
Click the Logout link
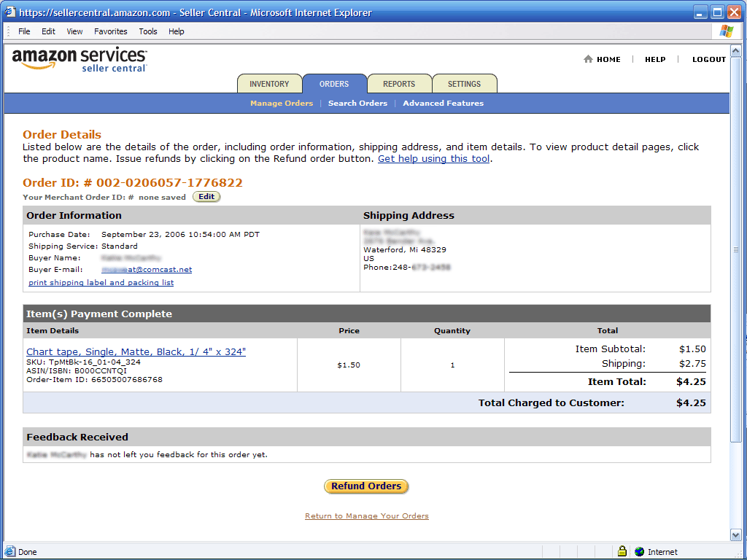click(x=708, y=59)
